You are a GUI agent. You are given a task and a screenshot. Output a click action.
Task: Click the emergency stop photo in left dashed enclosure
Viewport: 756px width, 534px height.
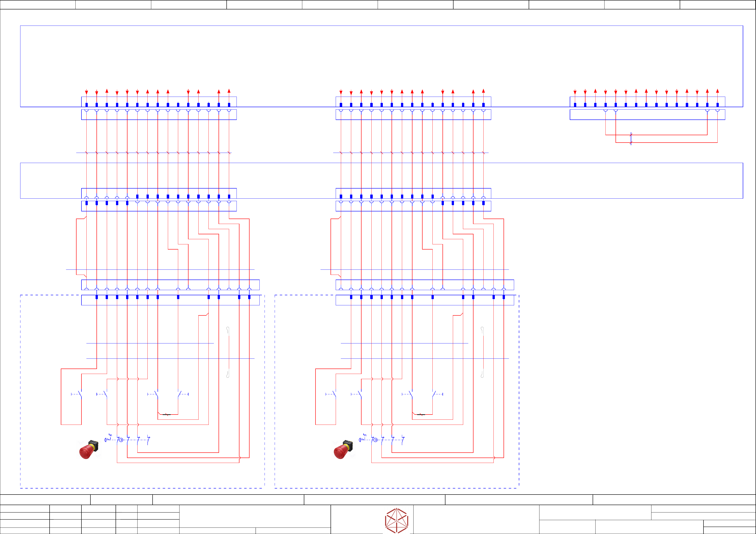click(x=89, y=449)
